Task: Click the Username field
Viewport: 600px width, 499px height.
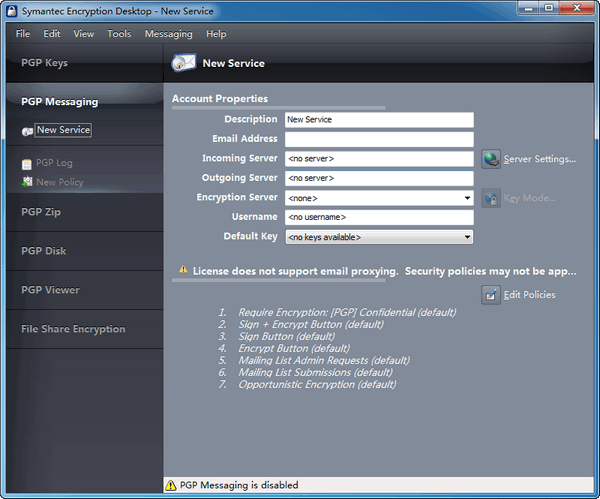Action: coord(378,217)
